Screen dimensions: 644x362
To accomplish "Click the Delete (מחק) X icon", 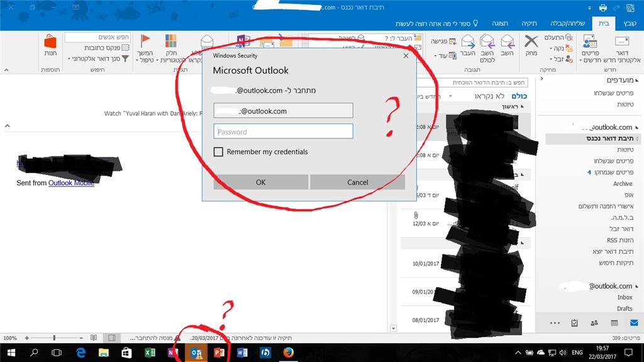I will (x=531, y=41).
